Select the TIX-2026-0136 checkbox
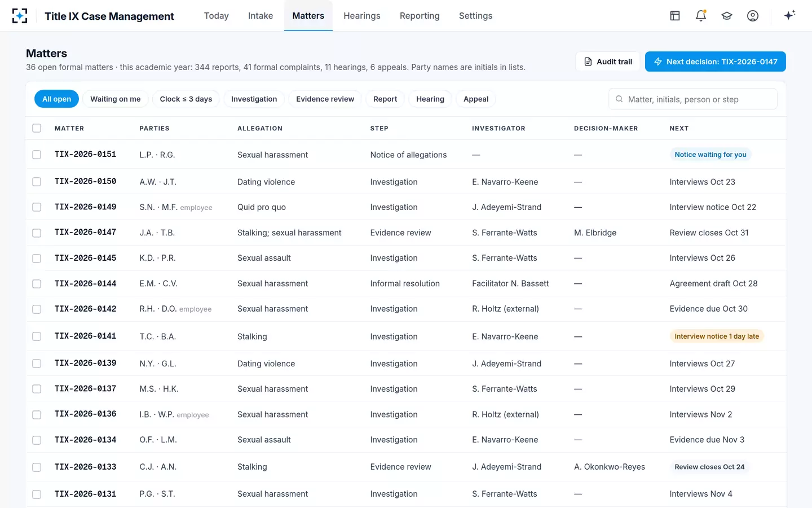This screenshot has width=812, height=508. 37,414
